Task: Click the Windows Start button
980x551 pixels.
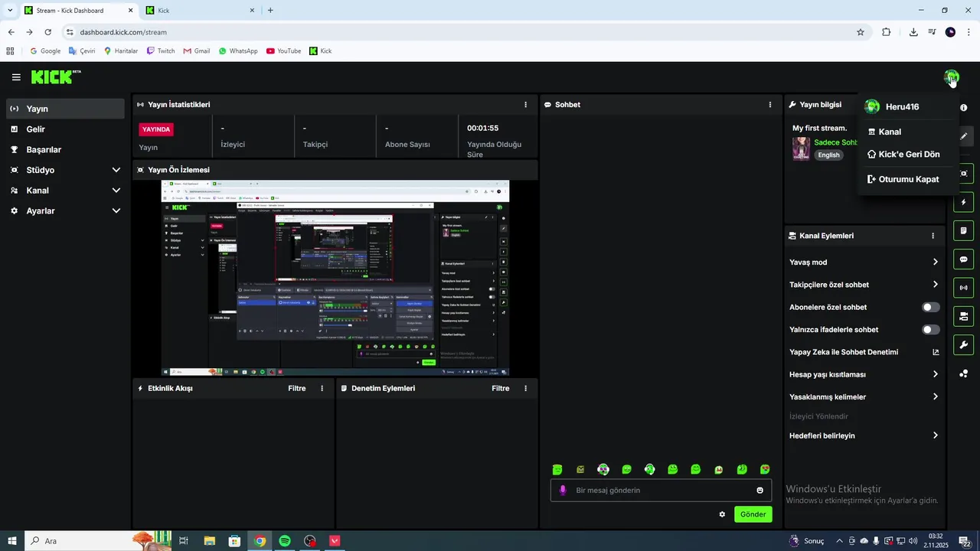Action: [11, 541]
